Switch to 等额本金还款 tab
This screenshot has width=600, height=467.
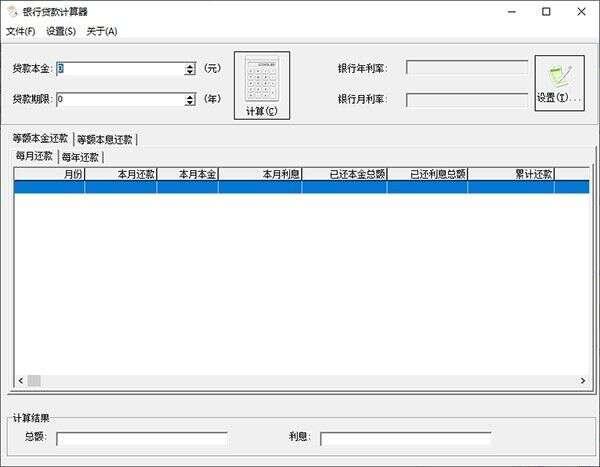(40, 138)
